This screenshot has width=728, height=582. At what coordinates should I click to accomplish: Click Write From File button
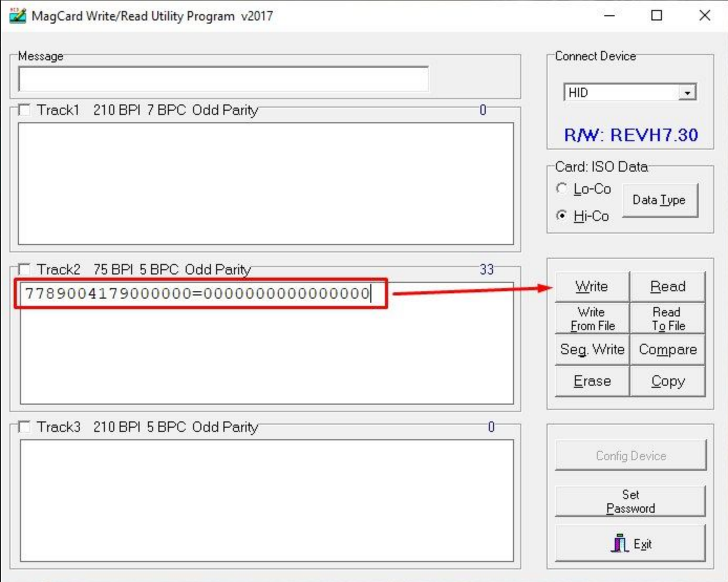[592, 319]
